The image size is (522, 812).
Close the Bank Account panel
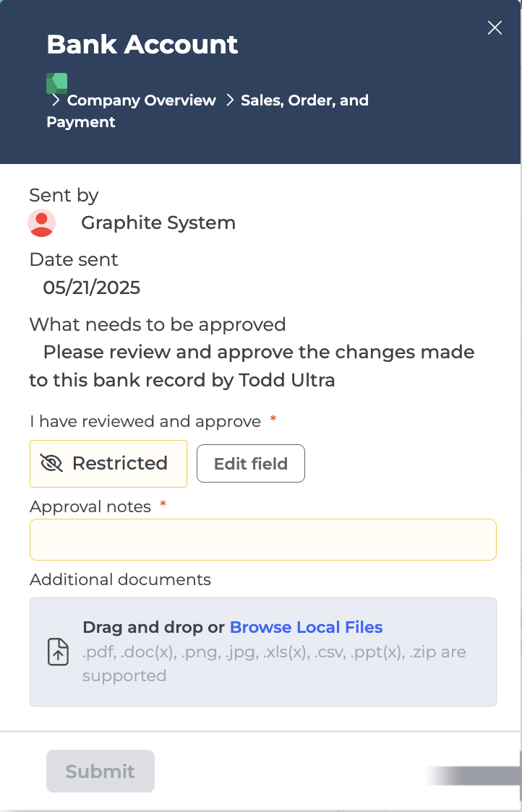coord(495,28)
